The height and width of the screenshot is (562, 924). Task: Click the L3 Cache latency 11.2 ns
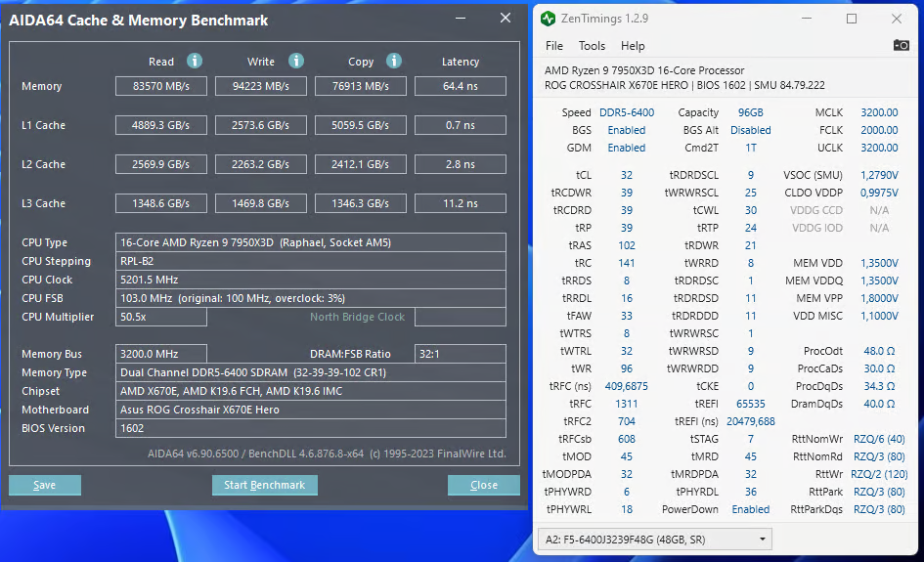[x=461, y=203]
